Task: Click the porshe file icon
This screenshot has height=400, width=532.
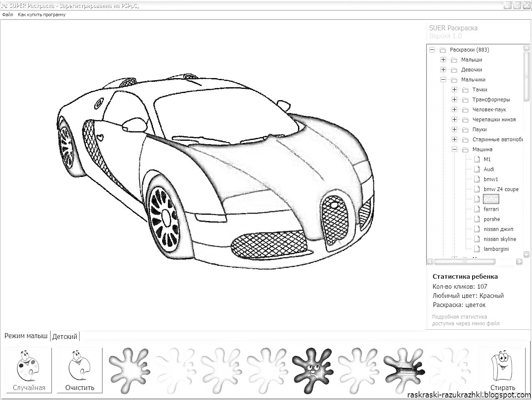Action: 477,219
